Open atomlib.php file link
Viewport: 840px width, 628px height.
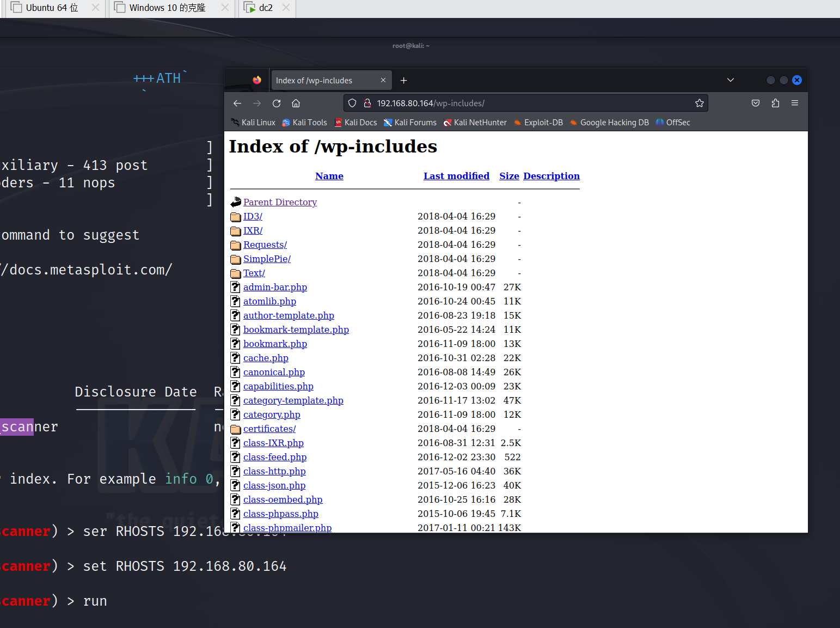pyautogui.click(x=269, y=301)
